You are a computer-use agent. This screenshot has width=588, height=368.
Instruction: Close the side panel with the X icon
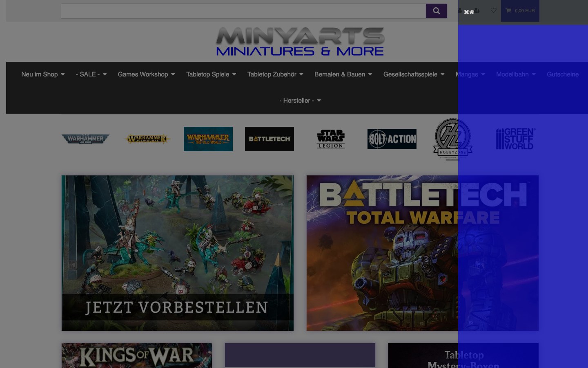pos(466,12)
